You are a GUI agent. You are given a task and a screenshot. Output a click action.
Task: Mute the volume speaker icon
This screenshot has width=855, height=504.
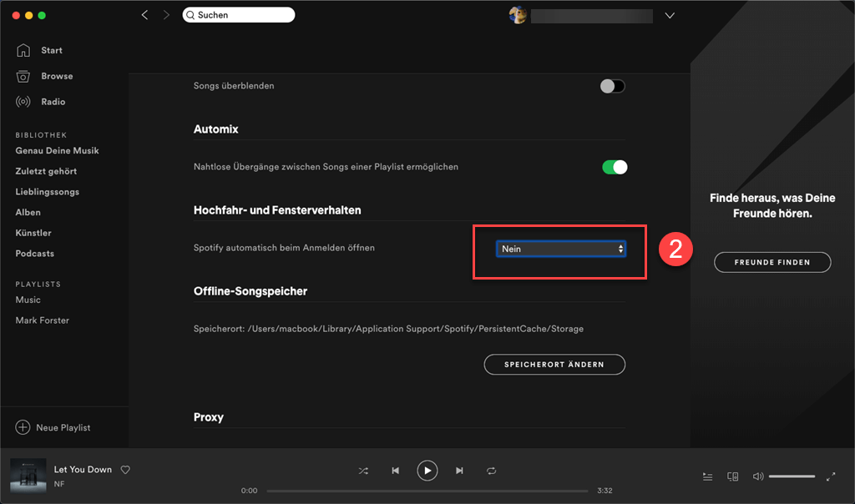tap(756, 476)
